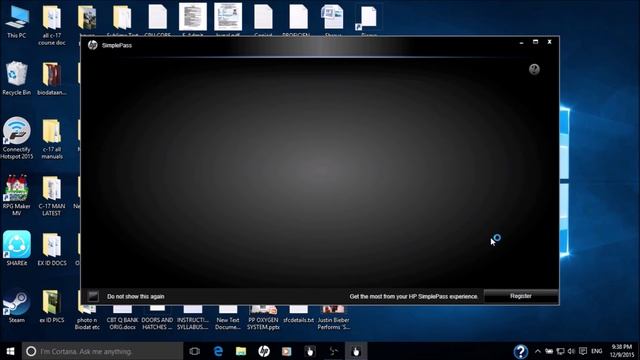Open the HP app pinned on taskbar
The height and width of the screenshot is (360, 640).
point(264,351)
